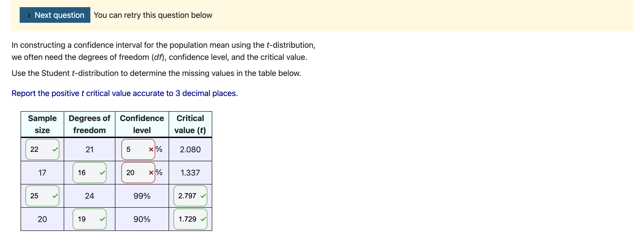Select the critical value input showing 1.729
Image resolution: width=644 pixels, height=247 pixels.
pos(189,219)
